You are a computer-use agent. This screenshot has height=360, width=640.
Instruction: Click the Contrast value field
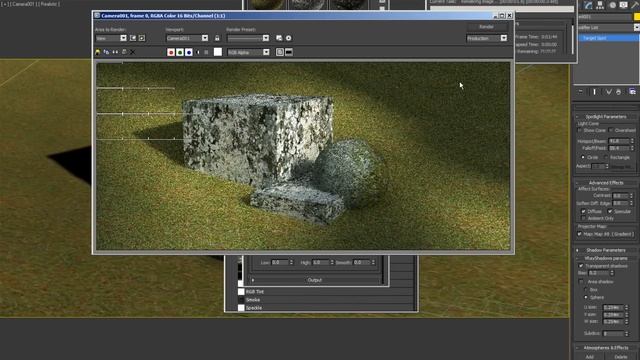[620, 196]
